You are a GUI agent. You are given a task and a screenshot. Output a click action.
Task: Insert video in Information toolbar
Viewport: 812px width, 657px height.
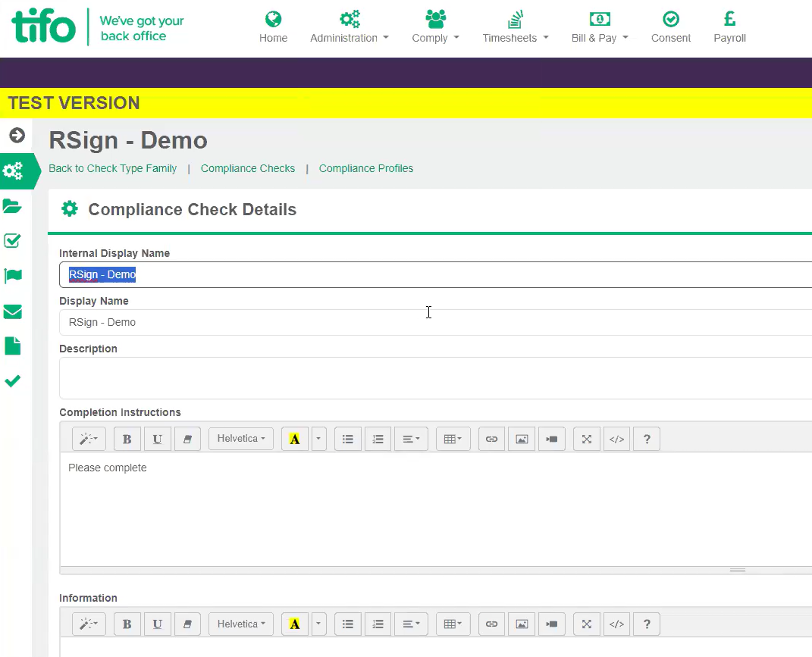tap(552, 624)
